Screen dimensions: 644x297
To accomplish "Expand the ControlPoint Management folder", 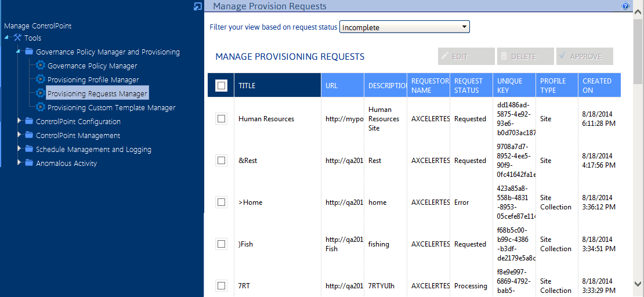I will click(19, 135).
